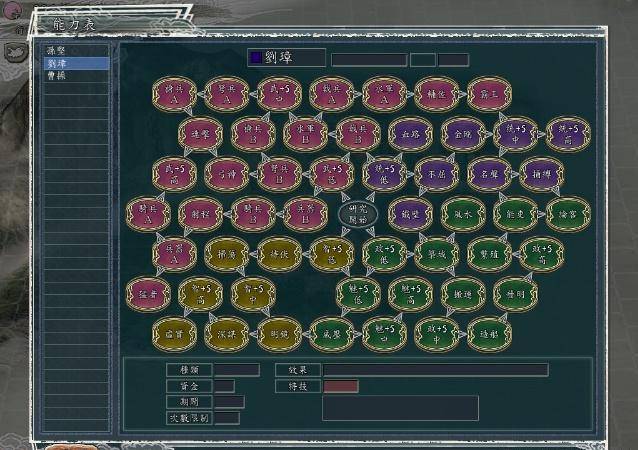Select 孫堅 in the ruler list
The height and width of the screenshot is (450, 638).
point(76,51)
